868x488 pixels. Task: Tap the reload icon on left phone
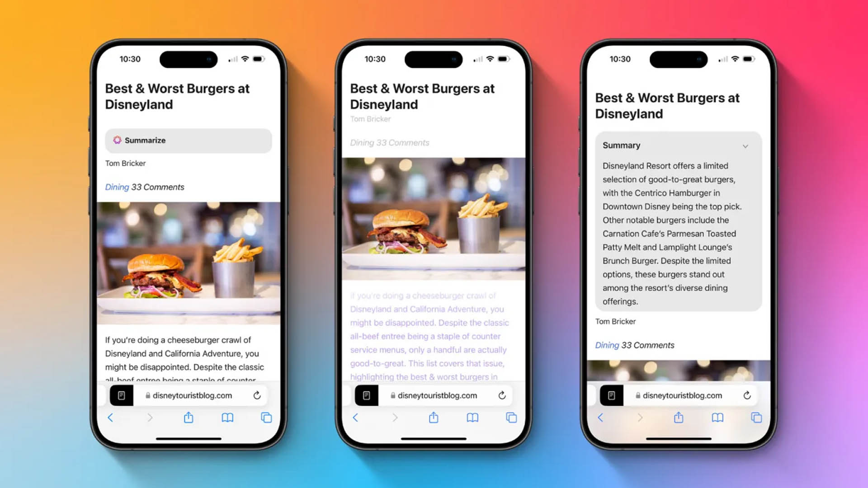(x=258, y=395)
